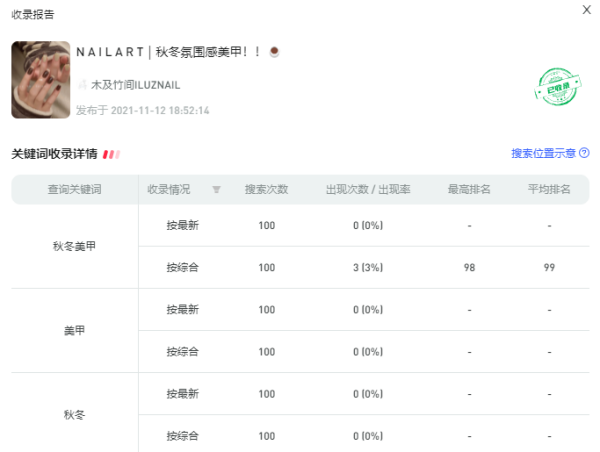Click the 关键词收录详情 section heading
The height and width of the screenshot is (452, 600).
click(x=54, y=154)
